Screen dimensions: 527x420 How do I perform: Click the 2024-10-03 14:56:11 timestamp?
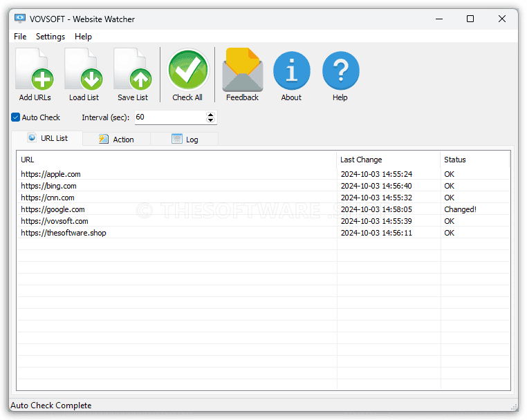point(376,233)
